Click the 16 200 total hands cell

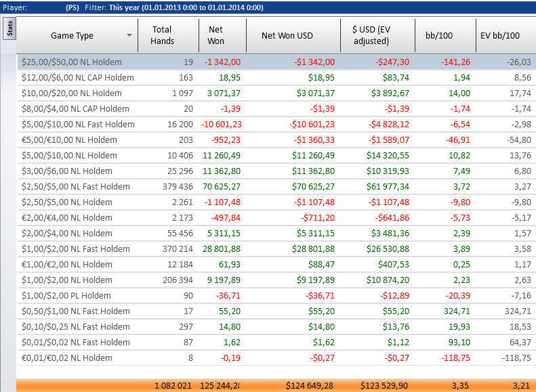click(x=180, y=125)
